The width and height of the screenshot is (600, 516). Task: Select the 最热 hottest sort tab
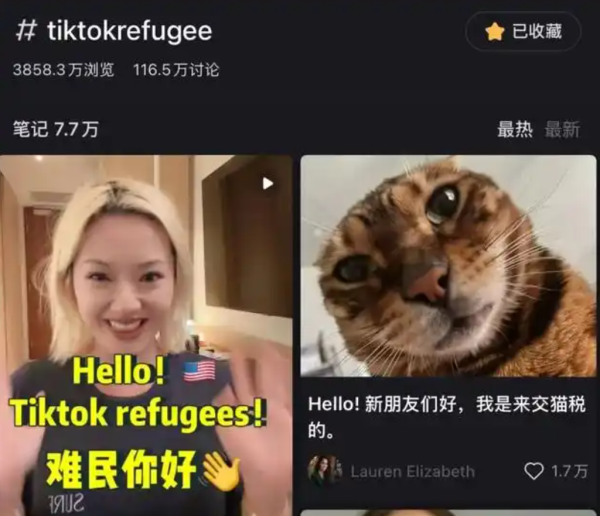[515, 129]
